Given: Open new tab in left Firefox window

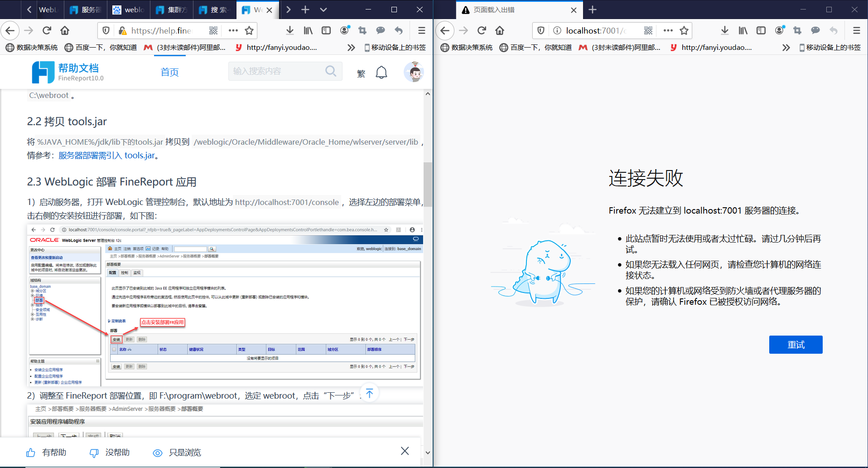Looking at the screenshot, I should coord(305,10).
